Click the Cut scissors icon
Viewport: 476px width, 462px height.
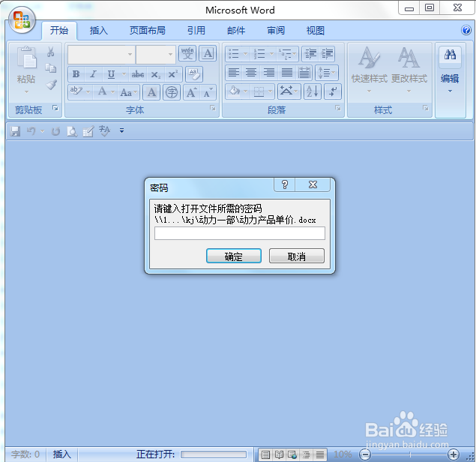click(50, 52)
